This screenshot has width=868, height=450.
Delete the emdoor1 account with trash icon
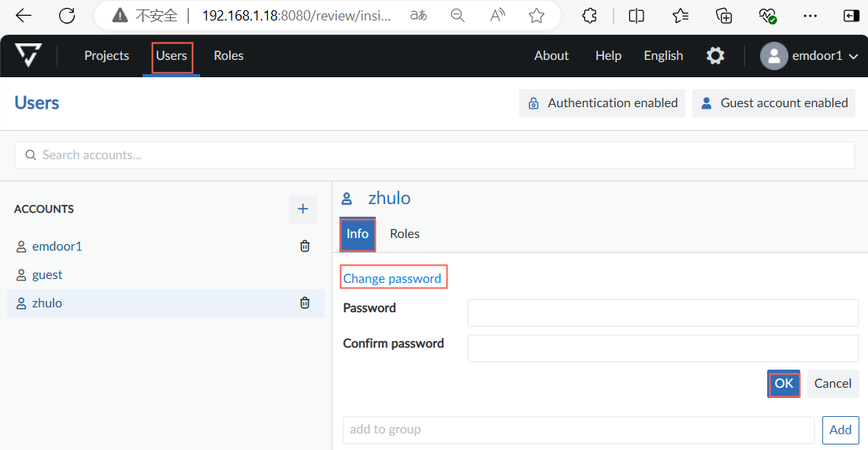click(x=305, y=247)
